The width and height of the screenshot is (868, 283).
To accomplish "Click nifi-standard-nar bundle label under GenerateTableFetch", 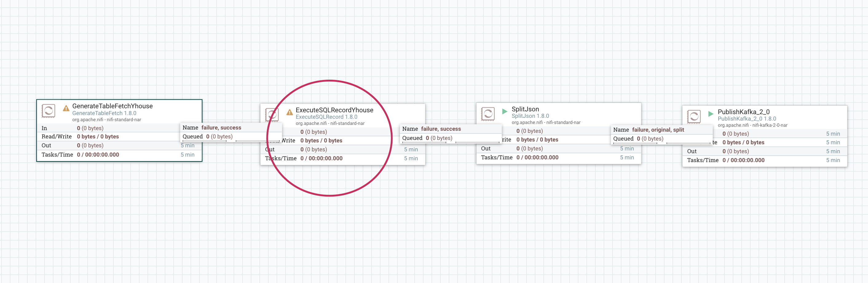I will (106, 120).
